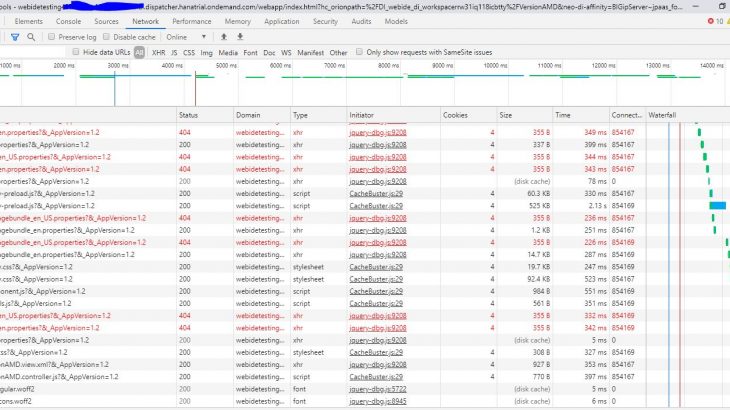Sort by the Status column header
Screen dimensions: 730x410
[x=205, y=115]
